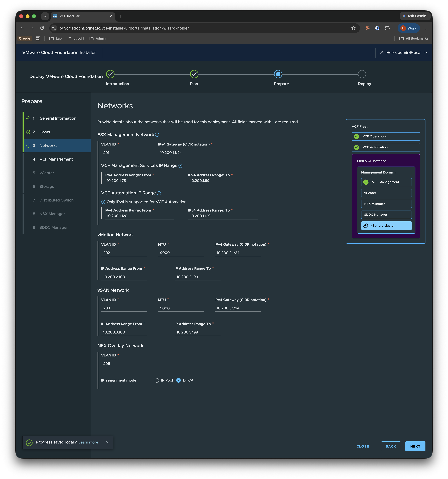This screenshot has height=479, width=448.
Task: Open the All Bookmarks folder
Action: (414, 38)
